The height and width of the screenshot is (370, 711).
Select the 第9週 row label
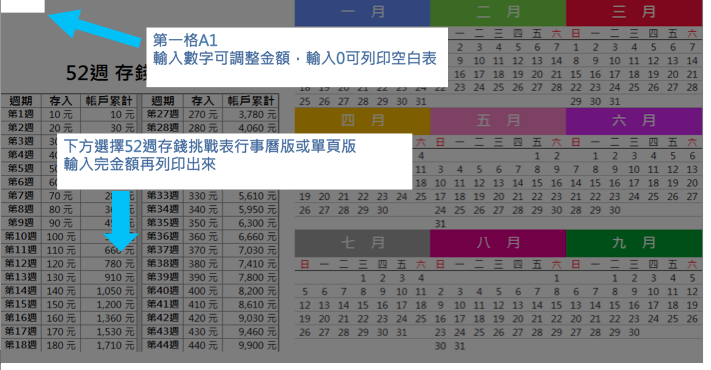coord(21,223)
